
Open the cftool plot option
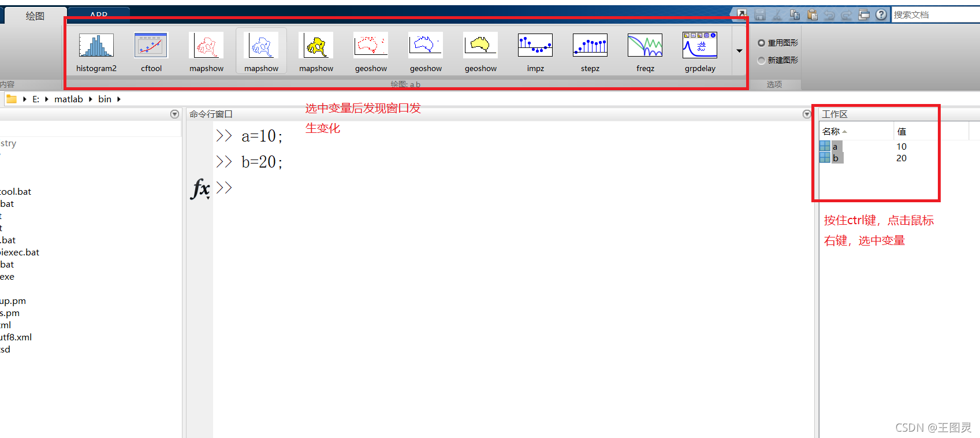point(151,52)
